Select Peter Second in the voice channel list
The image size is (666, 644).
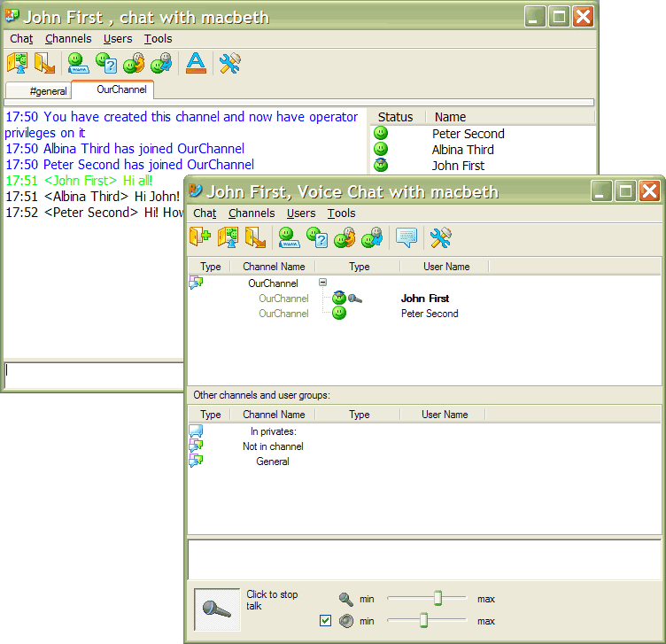tap(429, 313)
